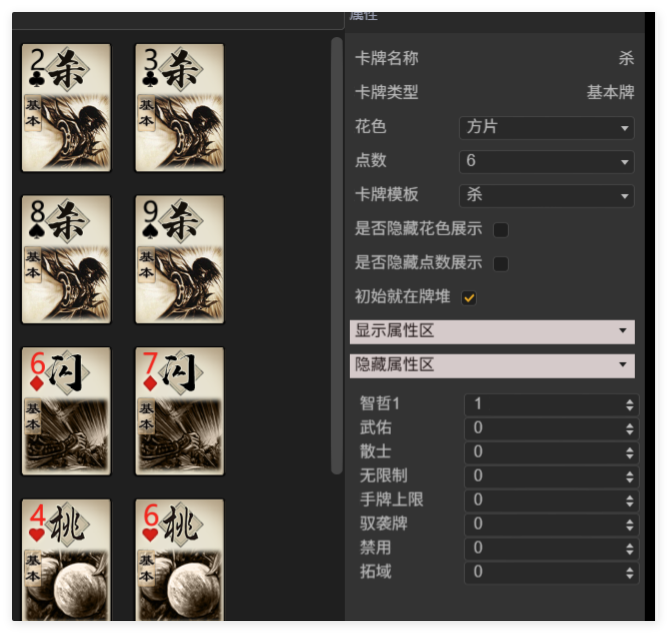
Task: Toggle 是否隐藏花色展示 checkbox
Action: coord(501,230)
